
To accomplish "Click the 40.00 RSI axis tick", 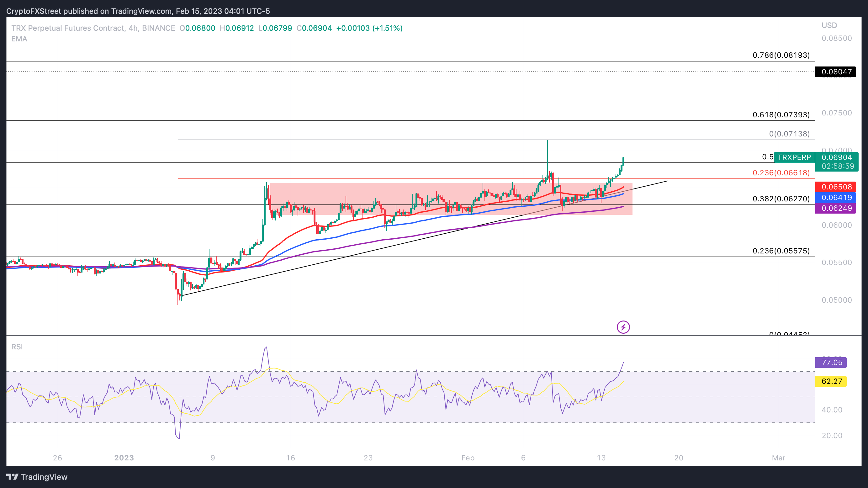I will click(x=832, y=410).
